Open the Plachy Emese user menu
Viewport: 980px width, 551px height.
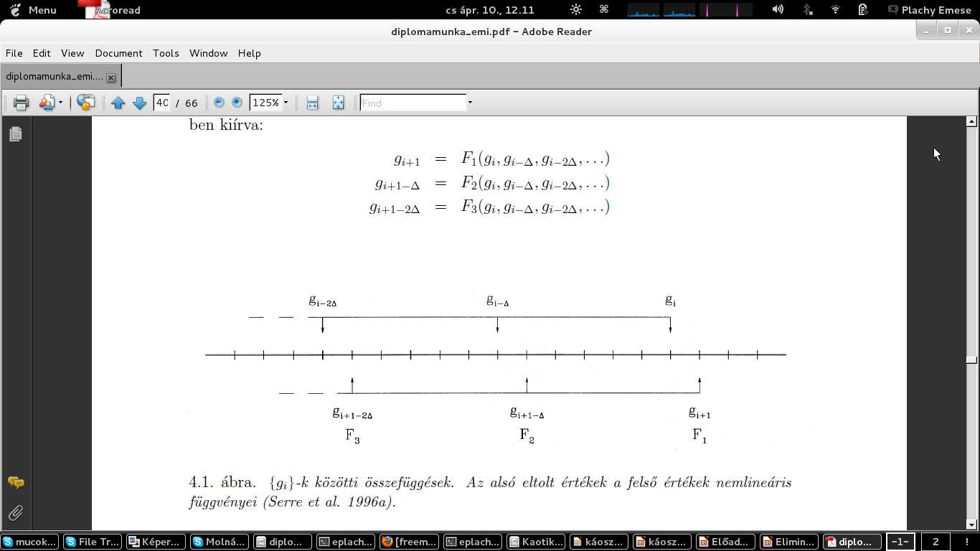pyautogui.click(x=930, y=10)
